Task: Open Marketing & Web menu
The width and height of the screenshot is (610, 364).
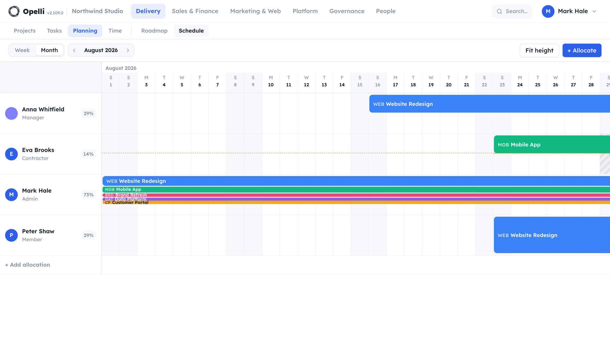Action: 256,11
